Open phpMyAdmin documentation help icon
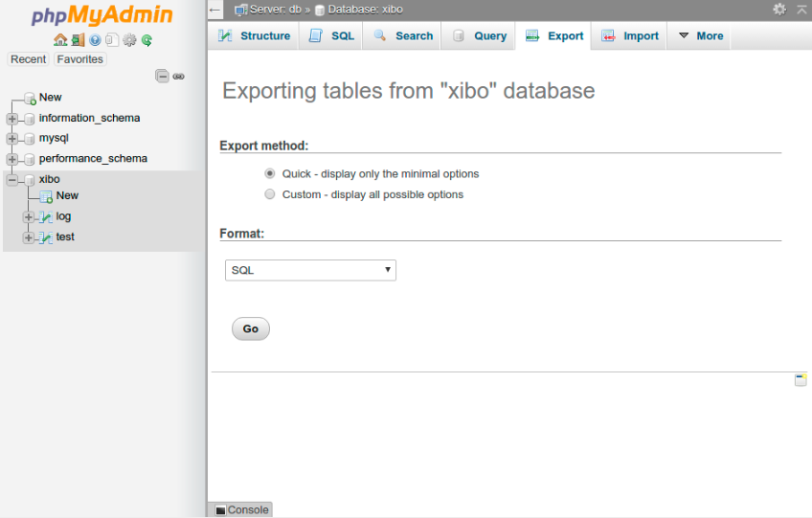812x518 pixels. [95, 40]
